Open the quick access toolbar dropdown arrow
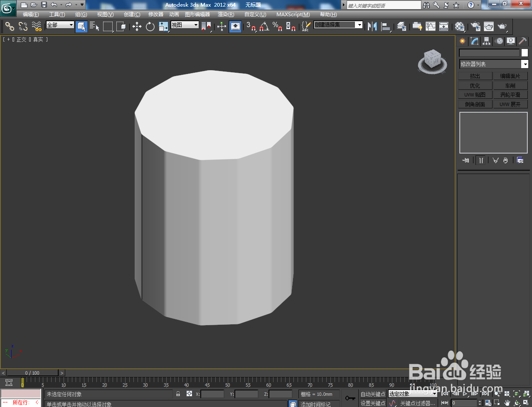The height and width of the screenshot is (407, 532). click(82, 5)
